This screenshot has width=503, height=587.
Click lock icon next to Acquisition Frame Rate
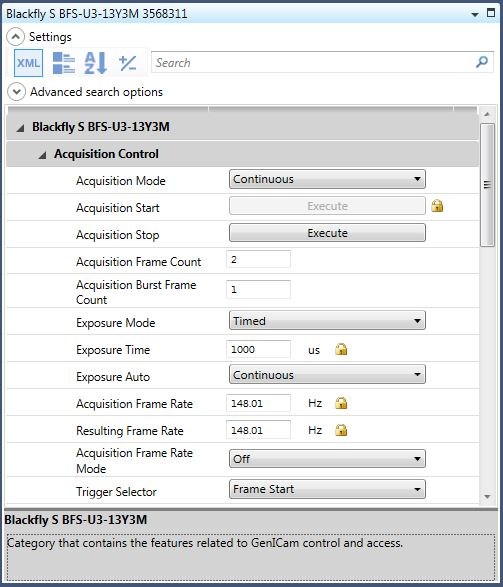pos(341,403)
